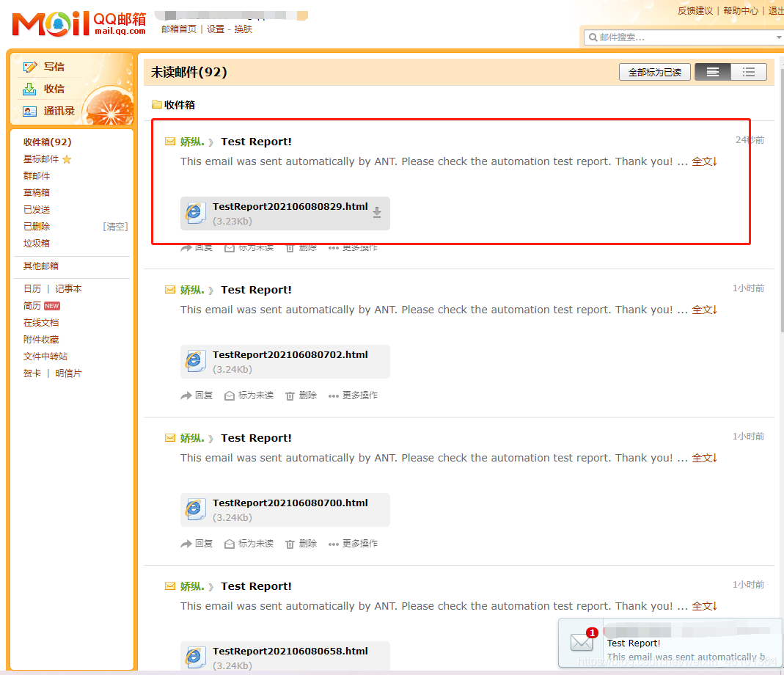Open 垃圾箱 spam folder
This screenshot has height=675, width=784.
(37, 243)
